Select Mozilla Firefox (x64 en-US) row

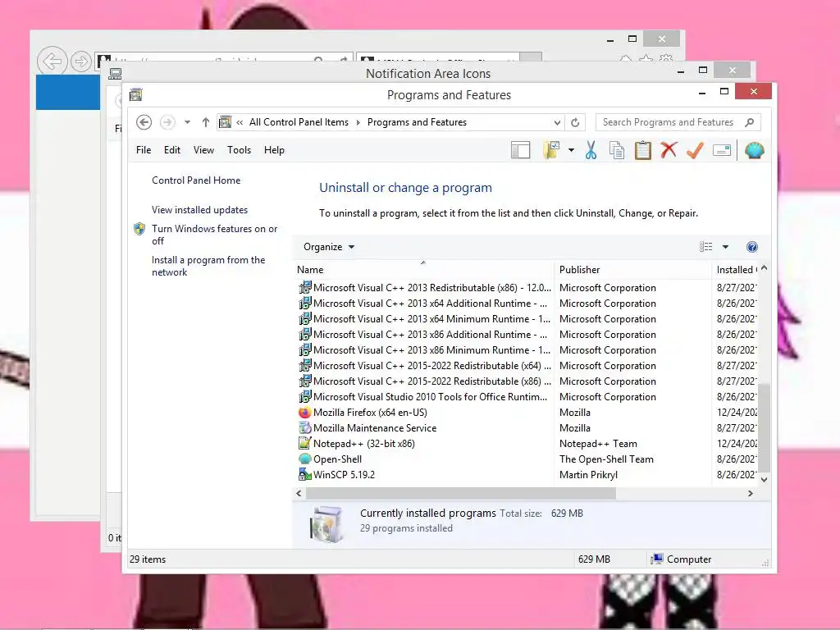point(527,413)
